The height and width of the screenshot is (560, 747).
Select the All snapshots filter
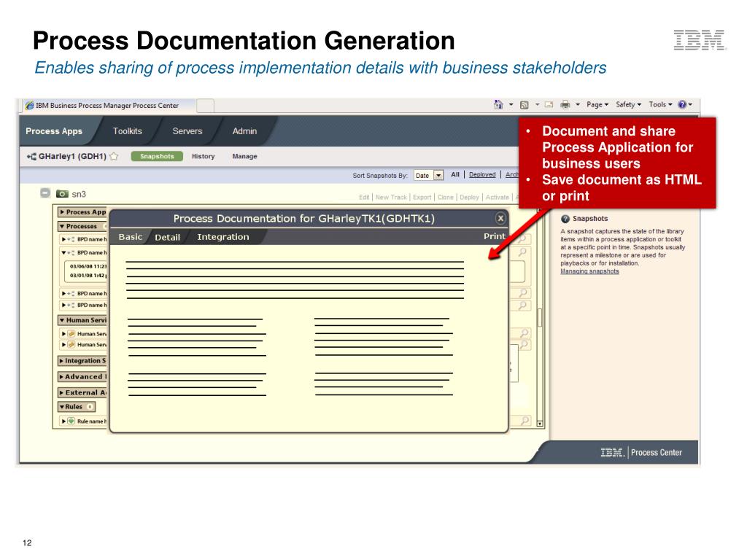pyautogui.click(x=455, y=174)
